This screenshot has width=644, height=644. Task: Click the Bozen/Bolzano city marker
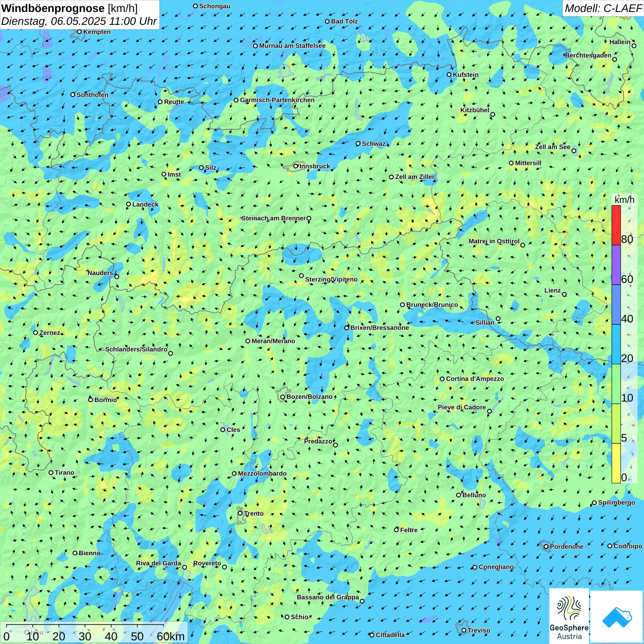283,397
